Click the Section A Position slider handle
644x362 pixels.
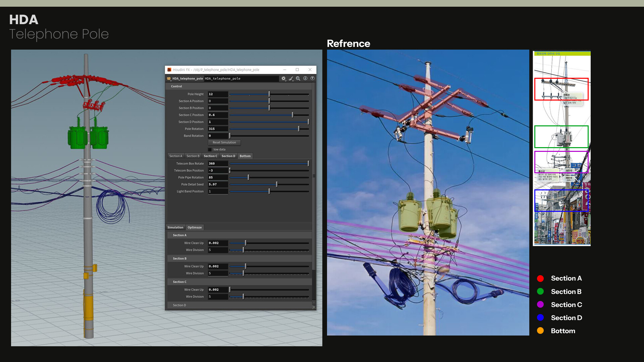[269, 101]
